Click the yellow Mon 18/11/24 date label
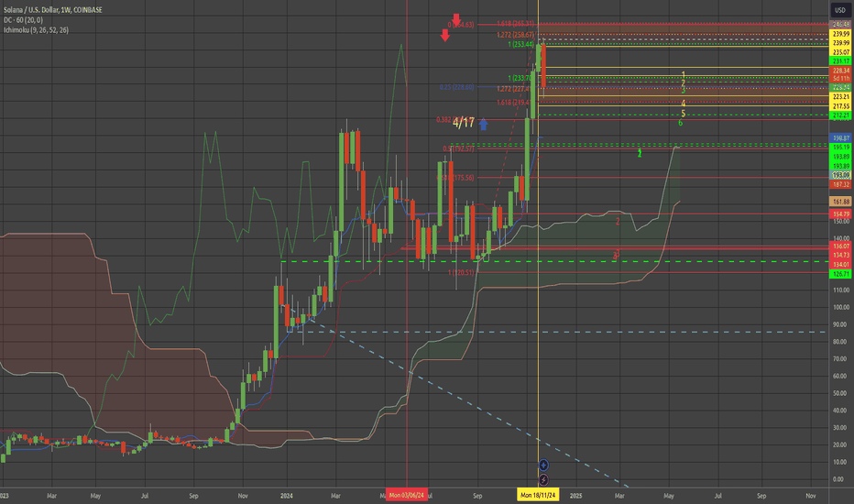The image size is (854, 504). point(538,495)
